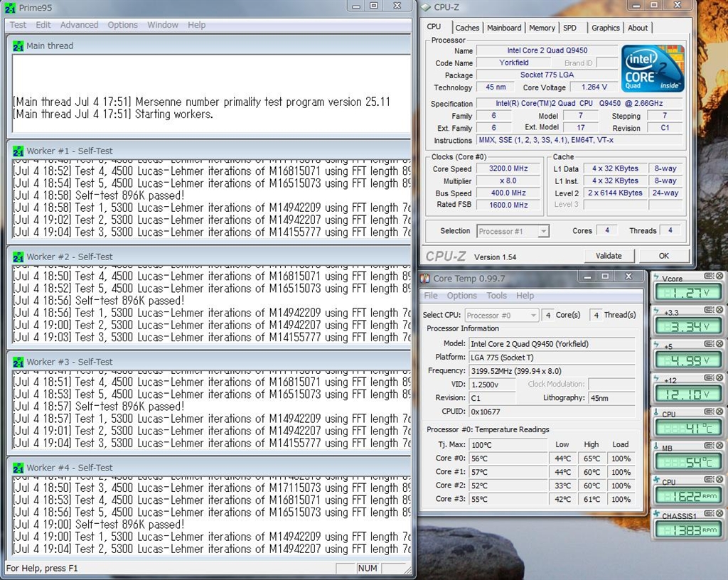This screenshot has width=728, height=580.
Task: Close the MB temperature gadget
Action: click(719, 445)
